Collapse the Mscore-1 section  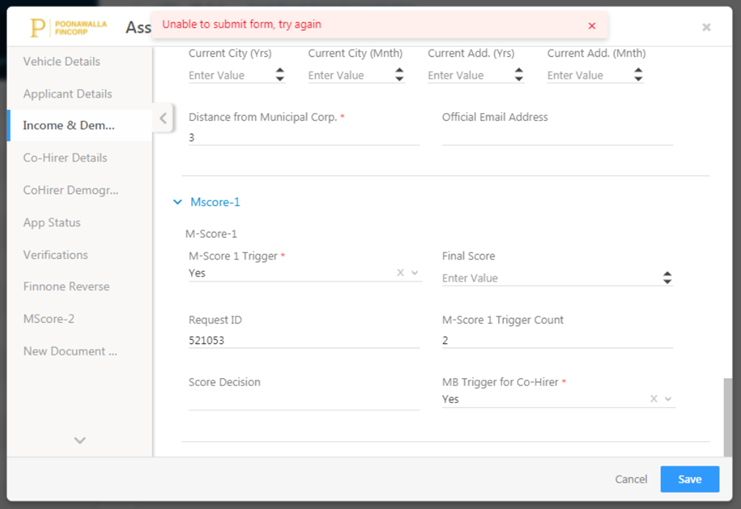(178, 202)
